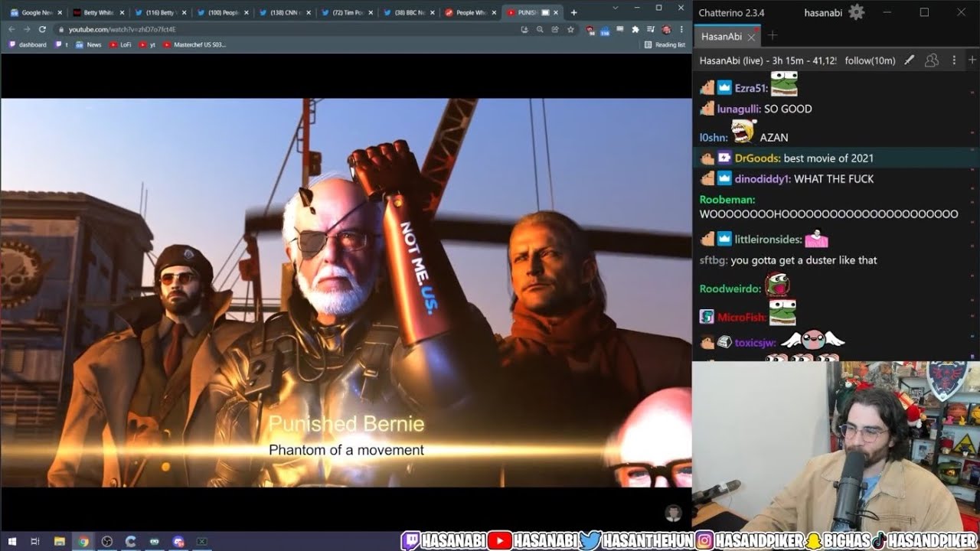Image resolution: width=980 pixels, height=551 pixels.
Task: Click username MicroFish in chat
Action: click(x=742, y=318)
